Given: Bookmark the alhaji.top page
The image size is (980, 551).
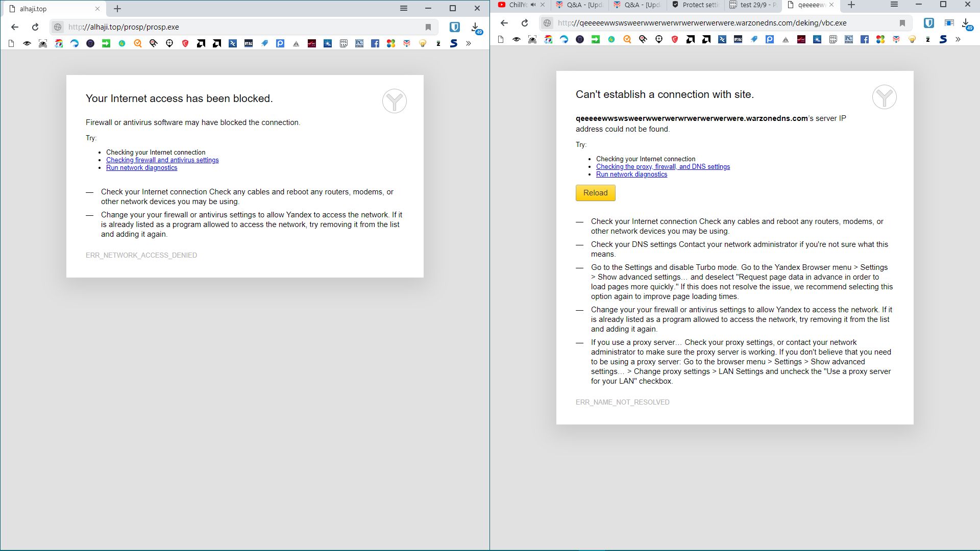Looking at the screenshot, I should click(x=428, y=27).
